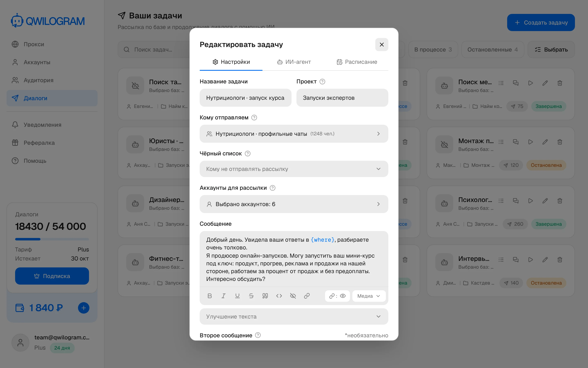Toggle the link preview option
The width and height of the screenshot is (588, 368).
click(x=337, y=296)
